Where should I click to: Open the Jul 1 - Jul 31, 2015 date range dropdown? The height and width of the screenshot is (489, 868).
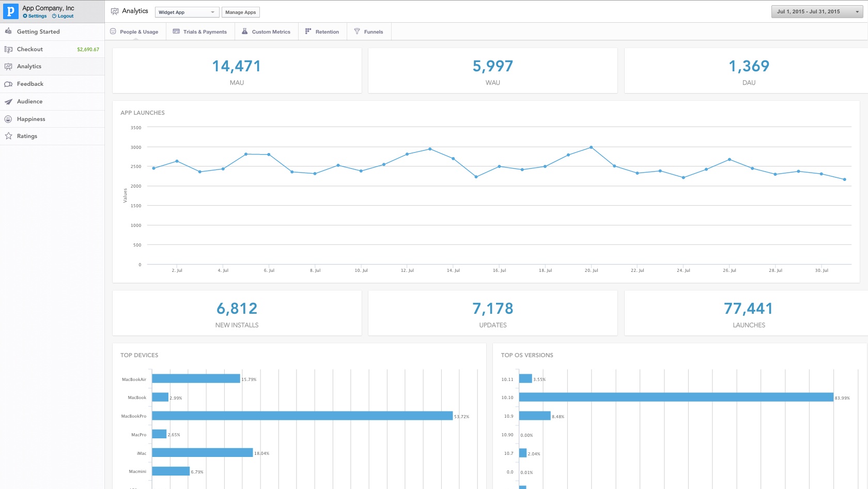tap(817, 11)
